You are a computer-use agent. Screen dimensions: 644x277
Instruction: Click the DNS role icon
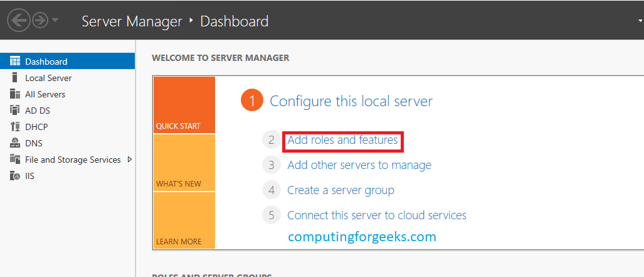tap(15, 143)
